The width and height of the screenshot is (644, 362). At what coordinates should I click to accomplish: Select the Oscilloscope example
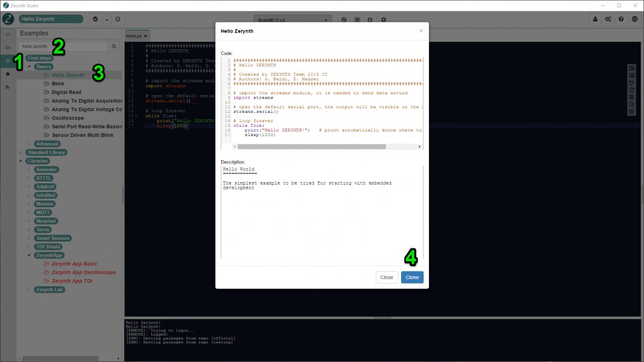[68, 118]
